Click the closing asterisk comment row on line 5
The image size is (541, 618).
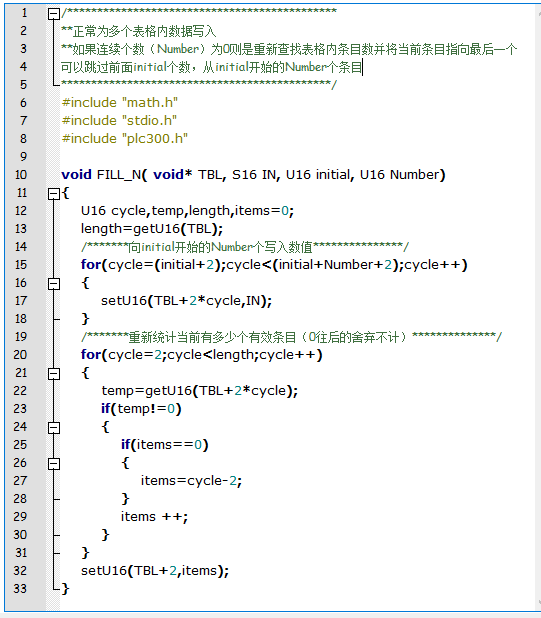tap(199, 84)
